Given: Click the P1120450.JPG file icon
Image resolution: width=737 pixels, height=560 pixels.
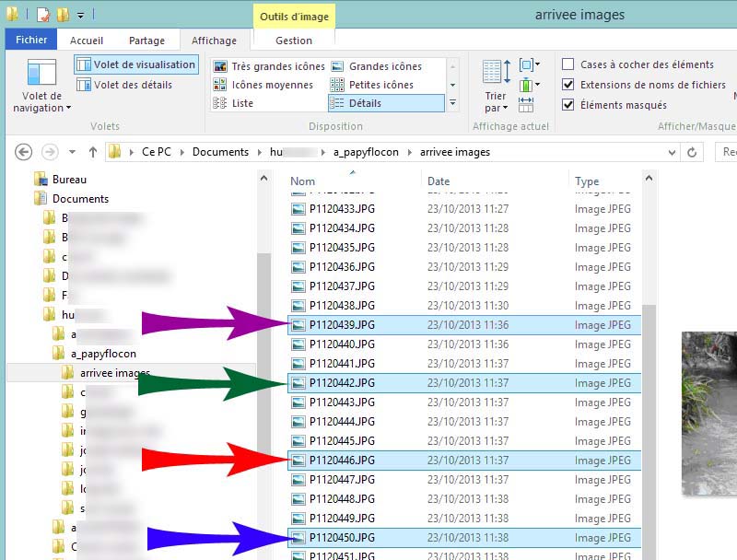Looking at the screenshot, I should click(298, 538).
